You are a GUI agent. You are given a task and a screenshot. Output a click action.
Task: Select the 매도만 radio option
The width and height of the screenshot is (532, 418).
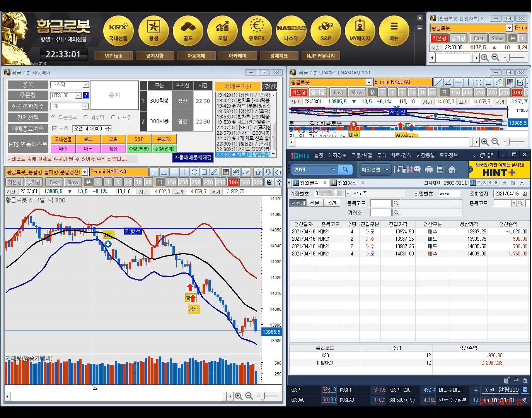click(x=113, y=117)
